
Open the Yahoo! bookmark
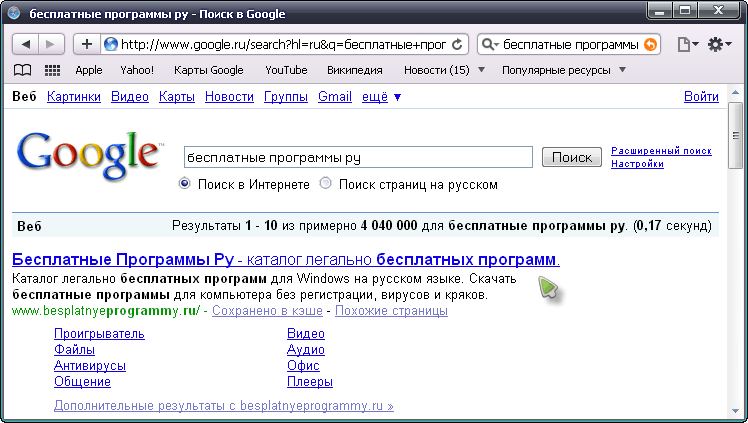(x=137, y=70)
